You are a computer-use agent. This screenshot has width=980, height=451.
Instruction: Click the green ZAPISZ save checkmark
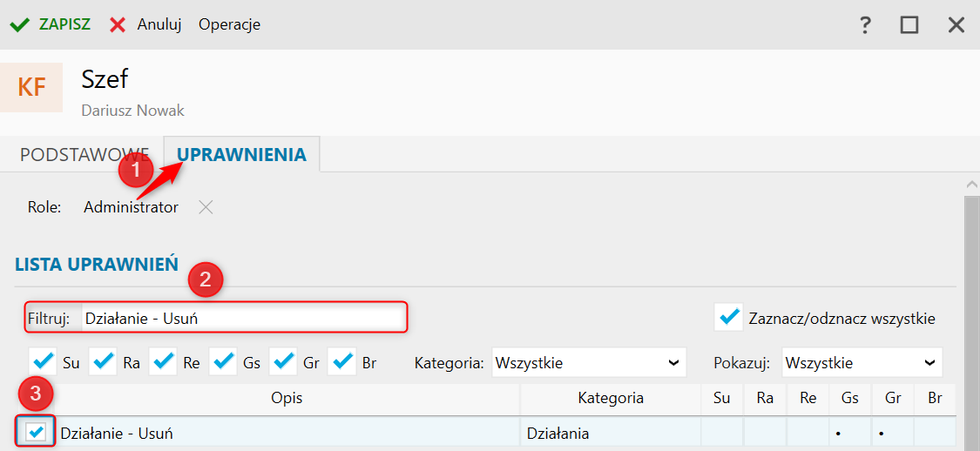[19, 24]
